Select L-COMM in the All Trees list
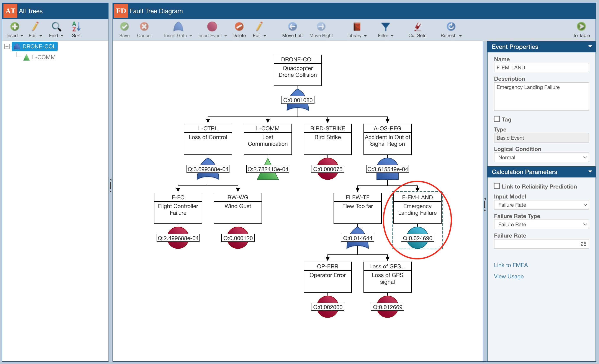599x364 pixels. [44, 57]
